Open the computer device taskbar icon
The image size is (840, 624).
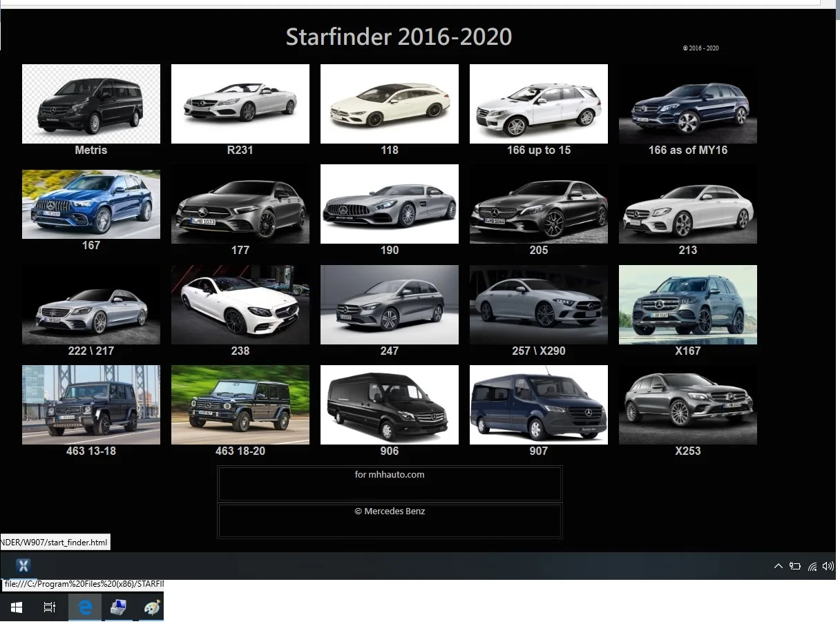coord(119,607)
